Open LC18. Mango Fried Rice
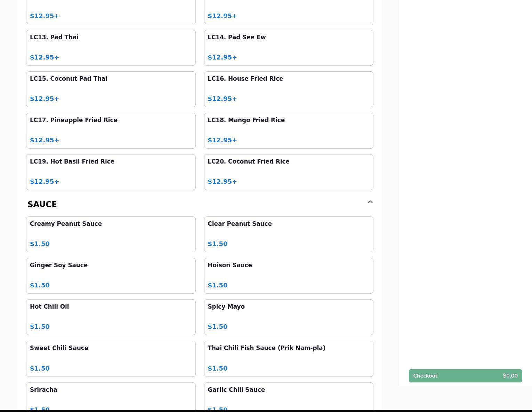The image size is (532, 412). coord(288,130)
